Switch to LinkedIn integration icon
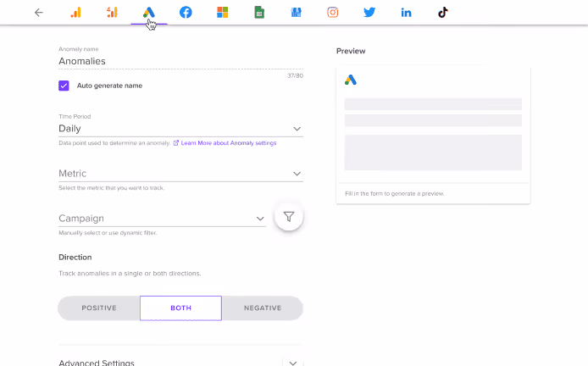Screen dimensions: 588x366 (x=406, y=13)
